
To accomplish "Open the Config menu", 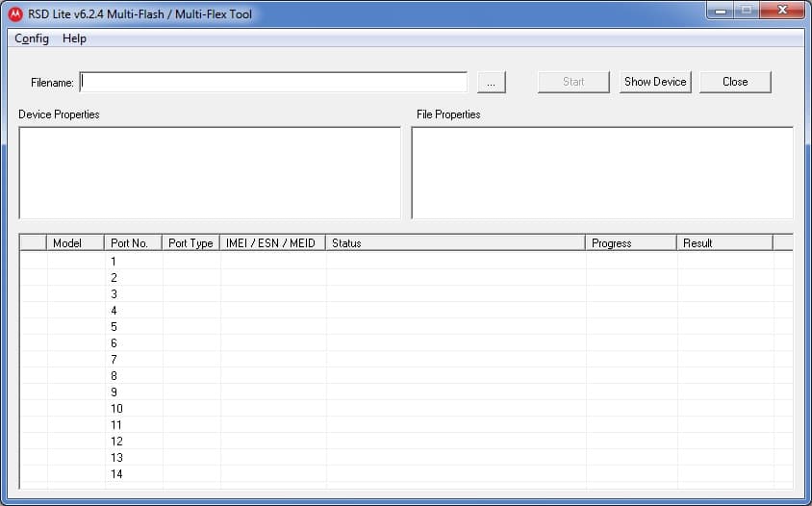I will point(32,38).
